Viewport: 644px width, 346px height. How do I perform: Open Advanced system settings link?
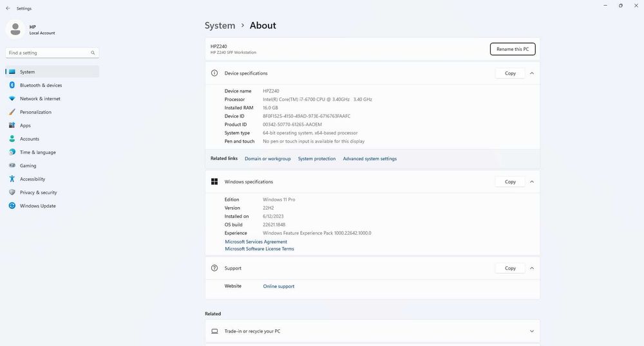(x=370, y=159)
